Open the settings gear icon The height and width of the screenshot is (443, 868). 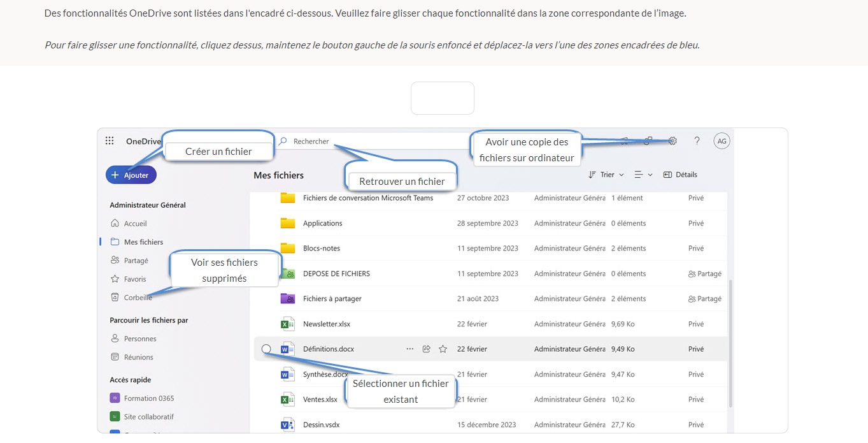[x=672, y=141]
